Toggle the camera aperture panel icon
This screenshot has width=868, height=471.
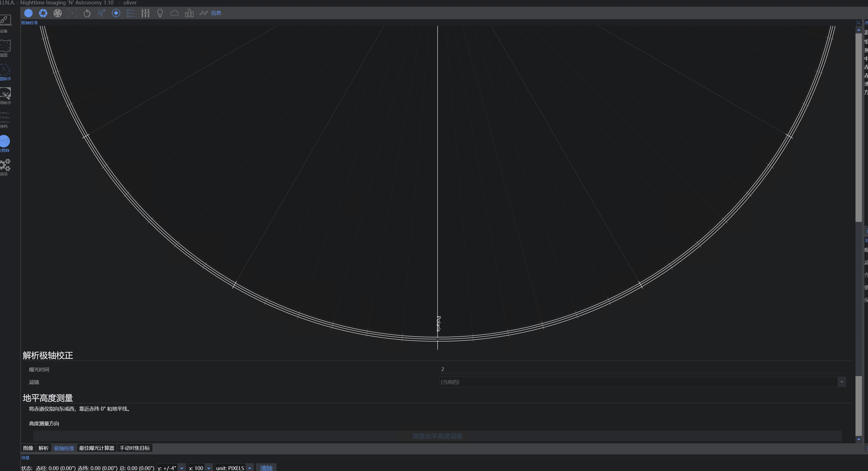(x=43, y=13)
